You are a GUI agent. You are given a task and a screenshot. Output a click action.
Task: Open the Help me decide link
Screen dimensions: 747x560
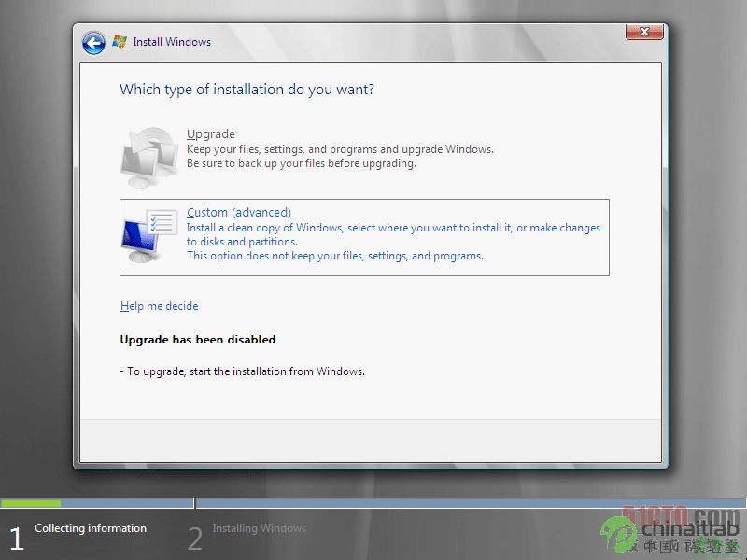pos(159,306)
